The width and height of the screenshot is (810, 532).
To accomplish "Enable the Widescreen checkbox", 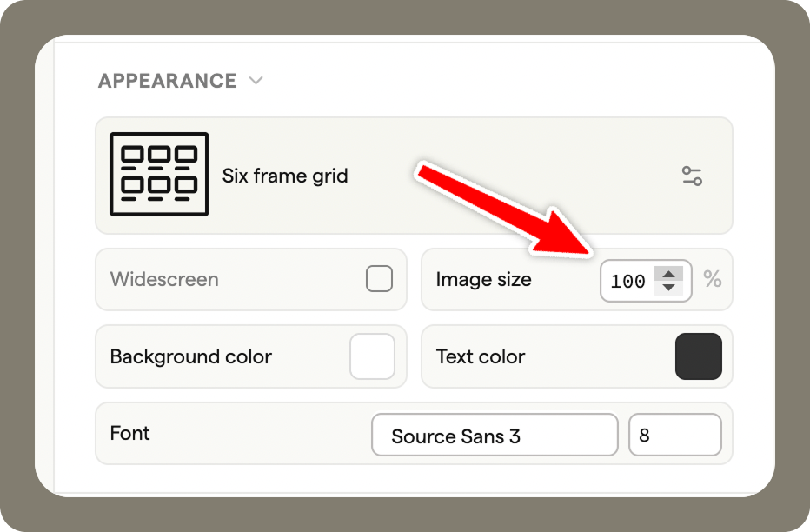I will click(x=379, y=279).
